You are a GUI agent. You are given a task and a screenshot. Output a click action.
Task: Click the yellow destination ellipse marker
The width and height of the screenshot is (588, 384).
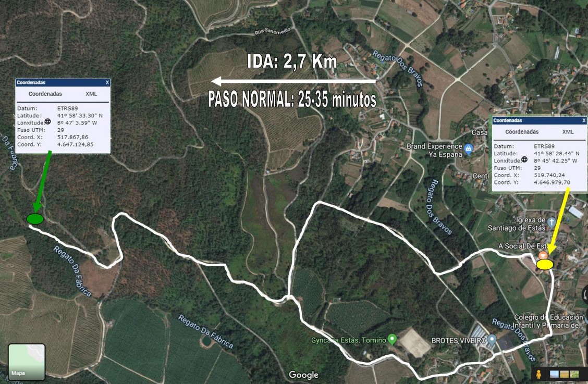click(x=545, y=264)
